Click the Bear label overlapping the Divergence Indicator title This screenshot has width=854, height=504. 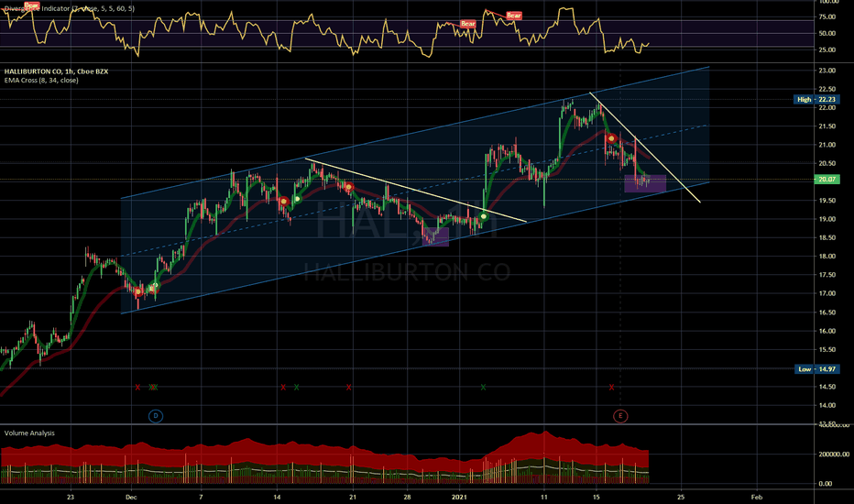(31, 5)
